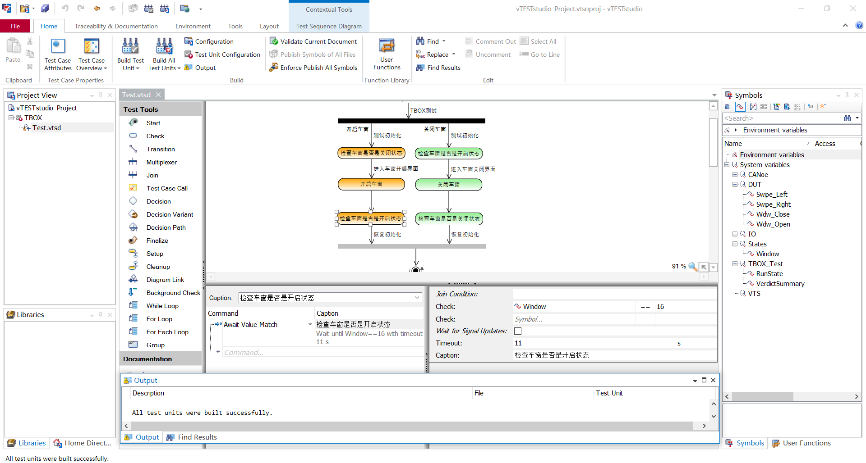Click the second Check symbol field

tap(574, 319)
